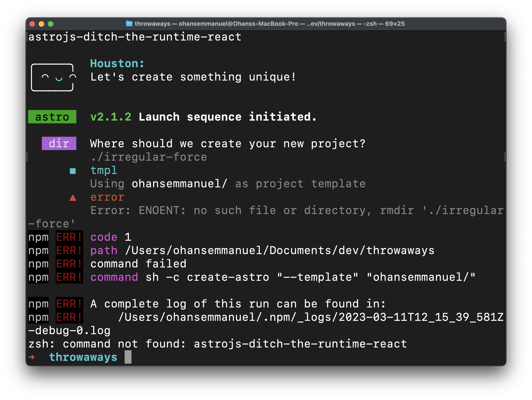Click the green astro badge
This screenshot has height=400, width=532.
coord(52,117)
